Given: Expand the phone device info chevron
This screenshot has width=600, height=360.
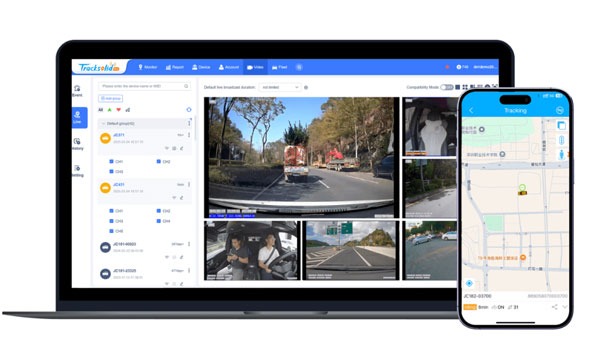Looking at the screenshot, I should tap(565, 307).
